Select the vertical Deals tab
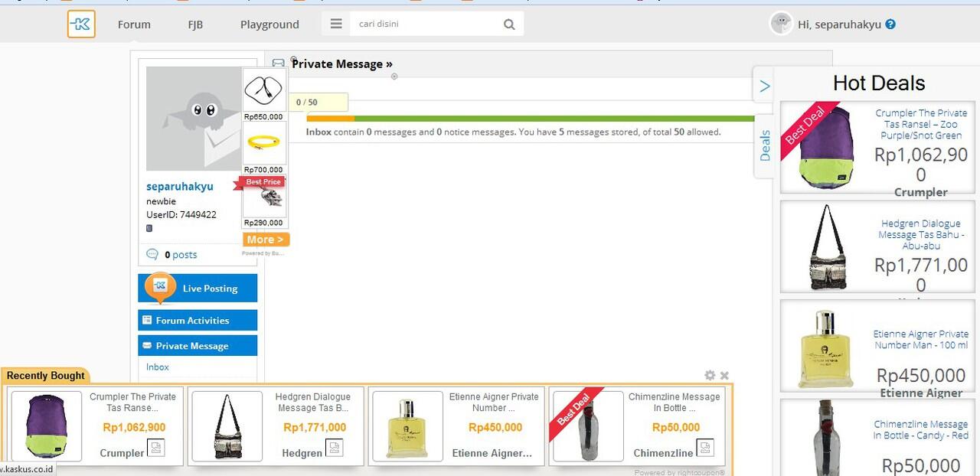The height and width of the screenshot is (476, 980). pyautogui.click(x=764, y=145)
